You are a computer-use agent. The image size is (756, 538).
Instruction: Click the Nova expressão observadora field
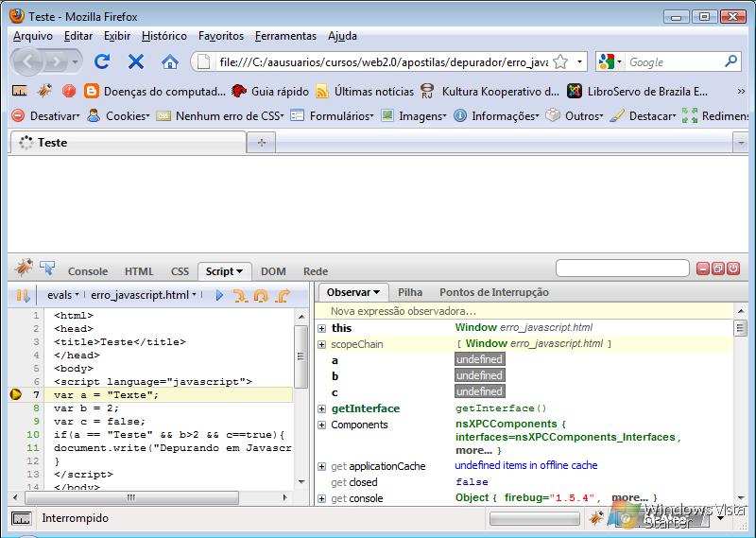(x=524, y=311)
